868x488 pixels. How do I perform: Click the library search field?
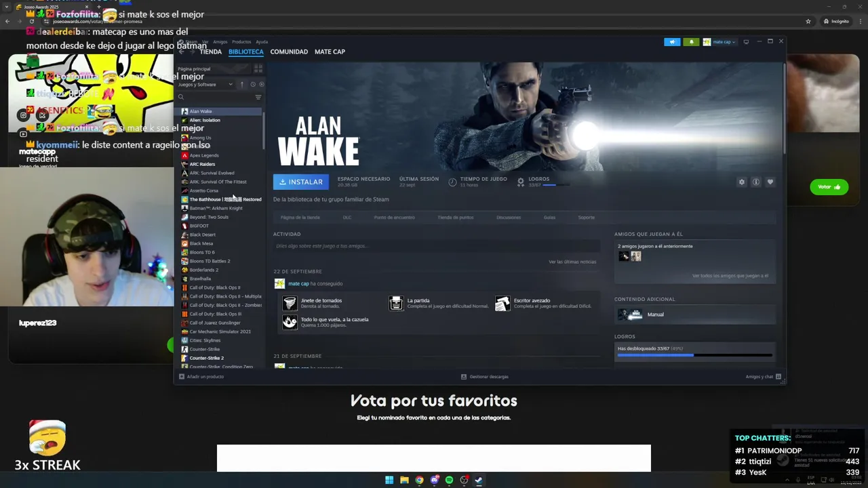pos(215,97)
